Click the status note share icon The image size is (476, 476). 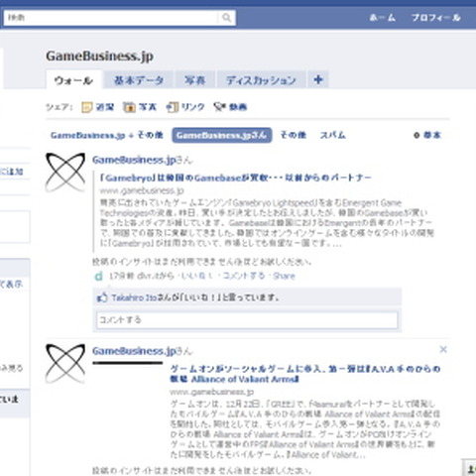pyautogui.click(x=87, y=107)
